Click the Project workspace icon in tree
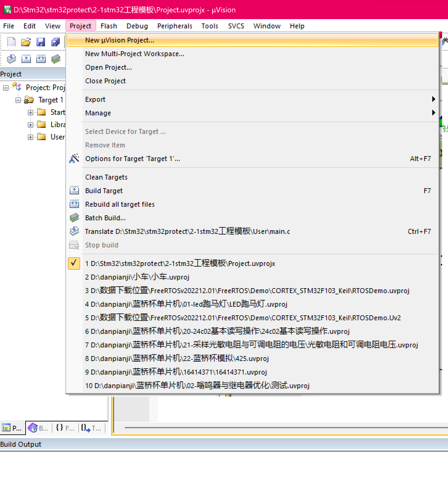448x485 pixels. (17, 87)
